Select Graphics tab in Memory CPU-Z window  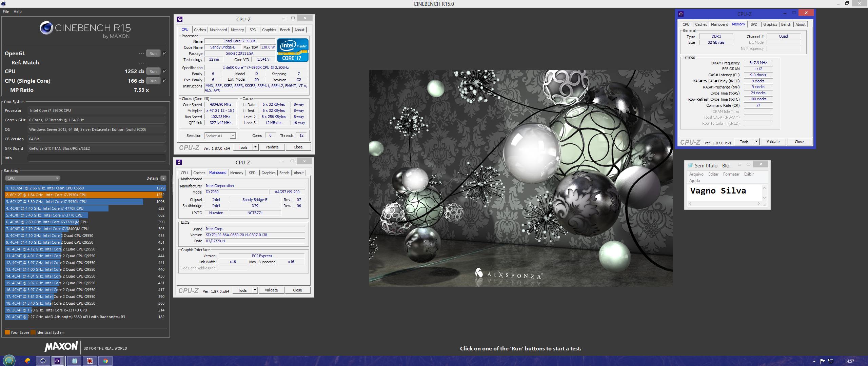point(770,24)
